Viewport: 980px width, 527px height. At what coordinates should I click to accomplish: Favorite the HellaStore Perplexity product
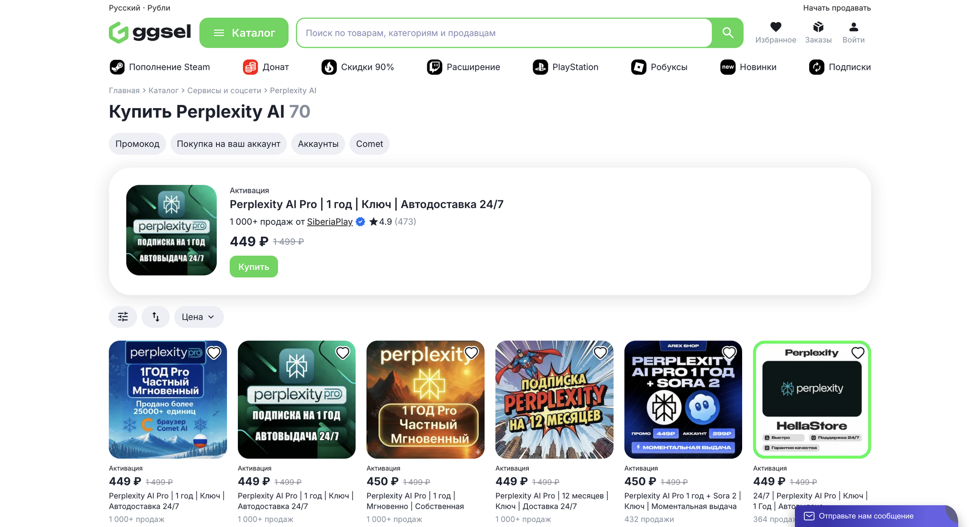[857, 353]
